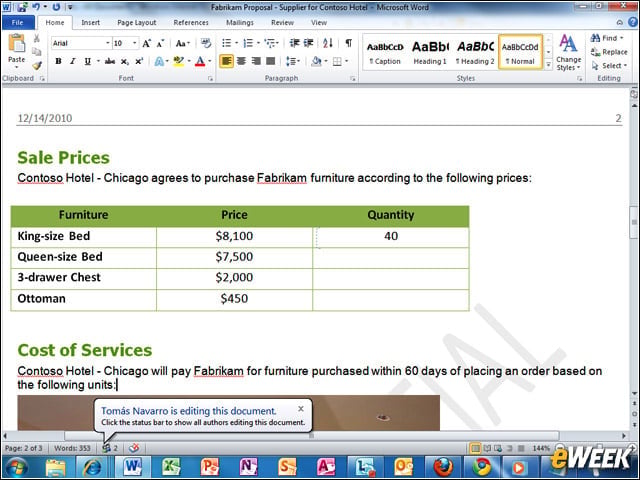The height and width of the screenshot is (480, 640).
Task: Switch to the Page Layout tab
Action: coord(137,22)
